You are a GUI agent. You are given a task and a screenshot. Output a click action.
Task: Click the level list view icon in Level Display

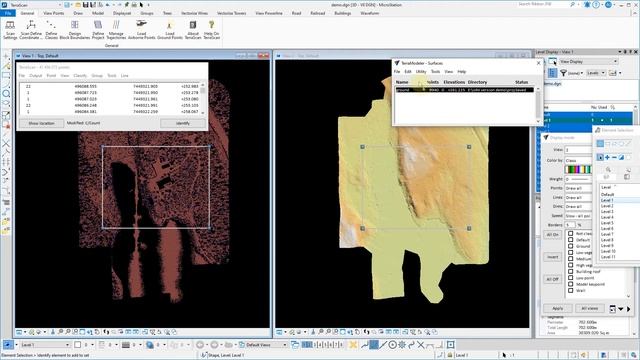point(552,73)
